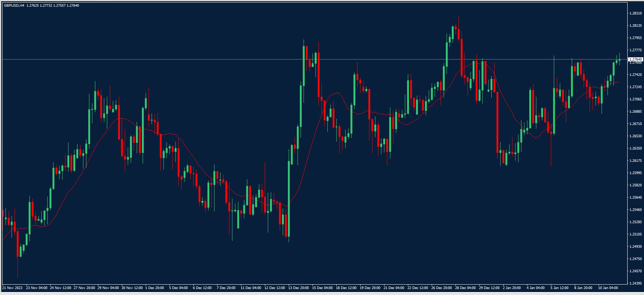644x295 pixels.
Task: Click the 1.26530 price axis label
Action: click(635, 136)
